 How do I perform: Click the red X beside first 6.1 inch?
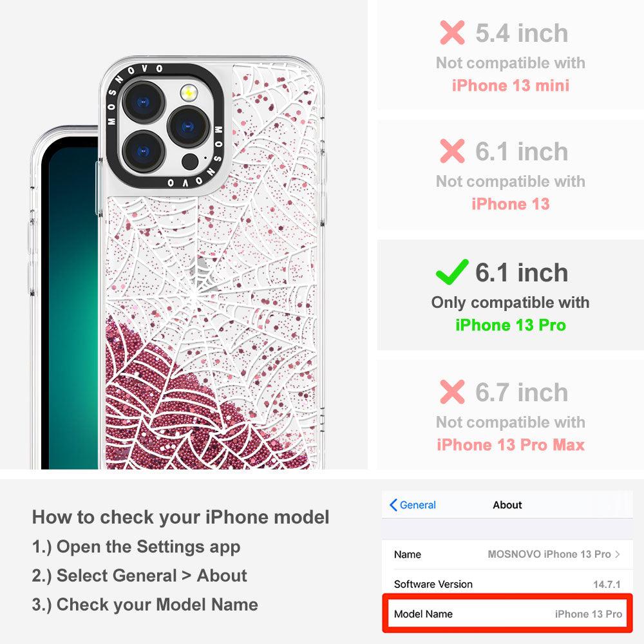452,151
